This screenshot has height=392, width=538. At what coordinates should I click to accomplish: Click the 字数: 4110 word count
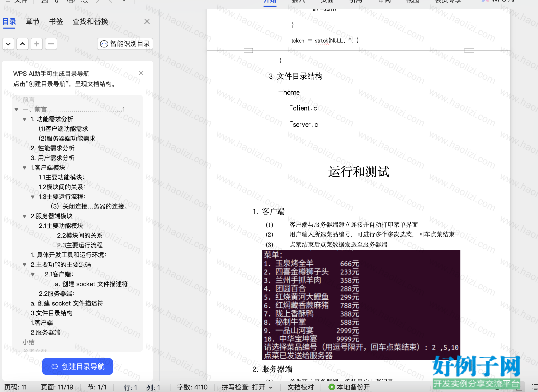192,387
